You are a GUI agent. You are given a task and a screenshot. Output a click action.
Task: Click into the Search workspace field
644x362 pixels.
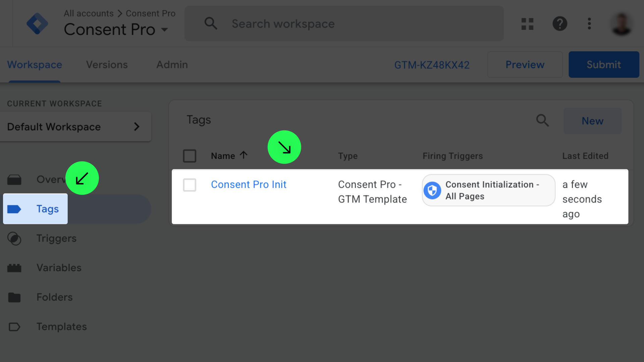344,24
